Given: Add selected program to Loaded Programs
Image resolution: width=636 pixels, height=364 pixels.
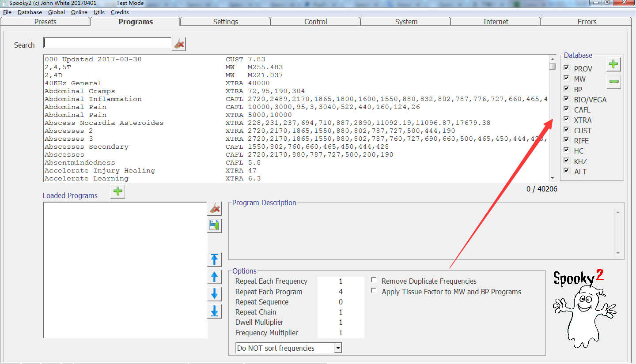Looking at the screenshot, I should 117,191.
